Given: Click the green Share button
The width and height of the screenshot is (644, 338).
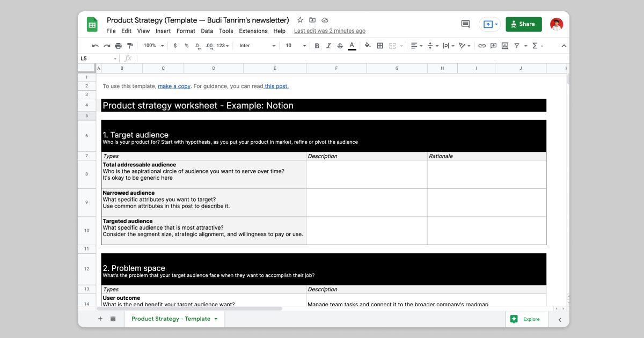Looking at the screenshot, I should tap(524, 24).
